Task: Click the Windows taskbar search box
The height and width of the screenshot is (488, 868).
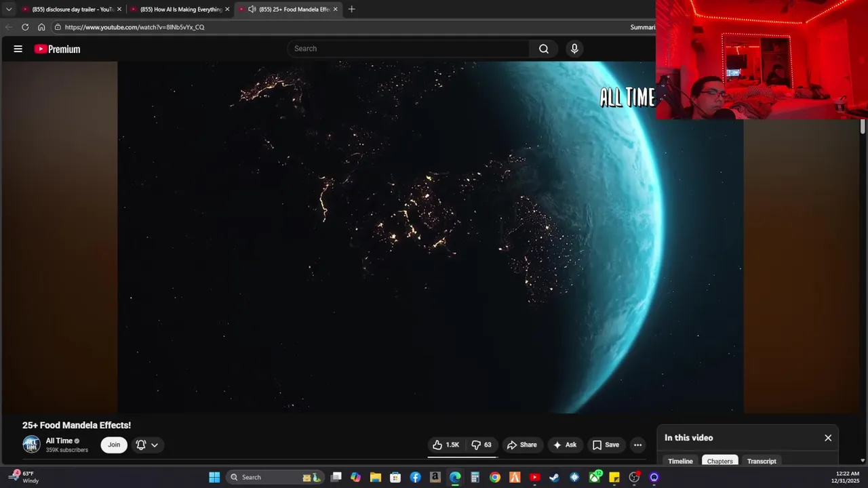Action: point(275,477)
